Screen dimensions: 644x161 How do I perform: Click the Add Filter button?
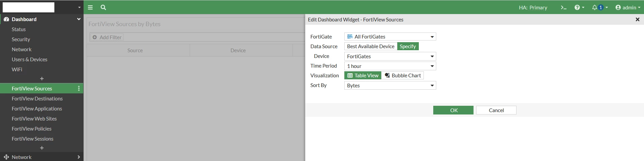(107, 37)
